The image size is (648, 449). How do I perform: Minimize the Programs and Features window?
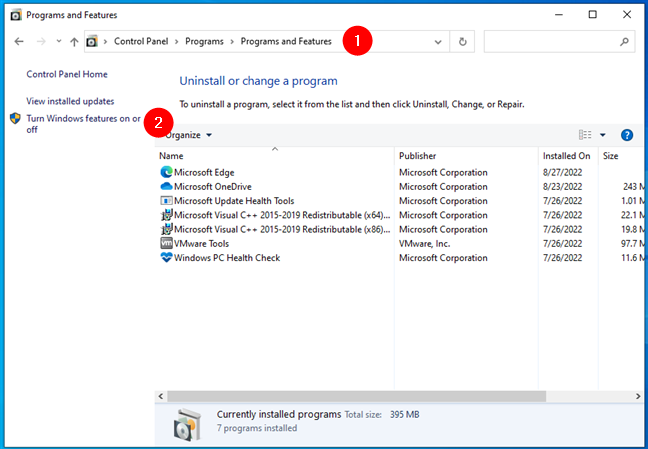559,15
